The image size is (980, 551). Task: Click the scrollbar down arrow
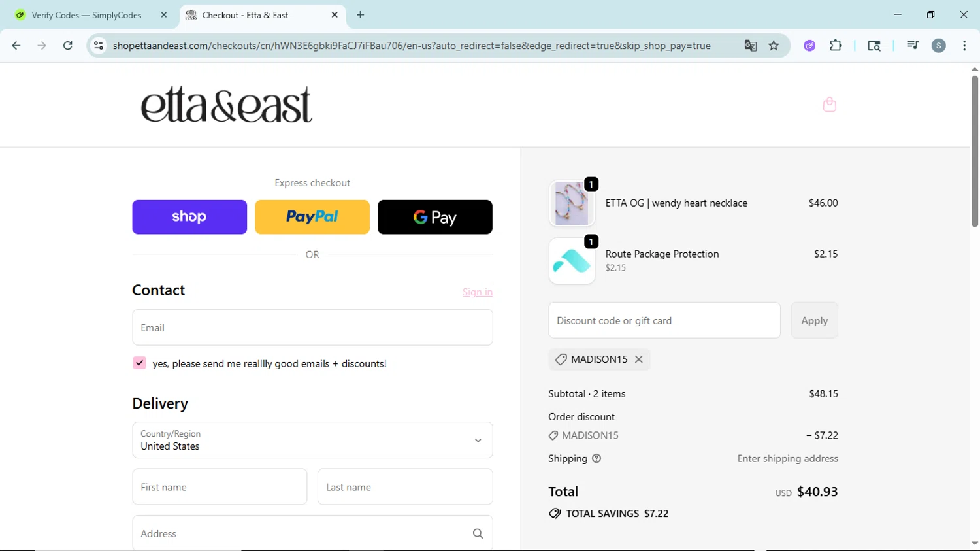click(x=974, y=544)
